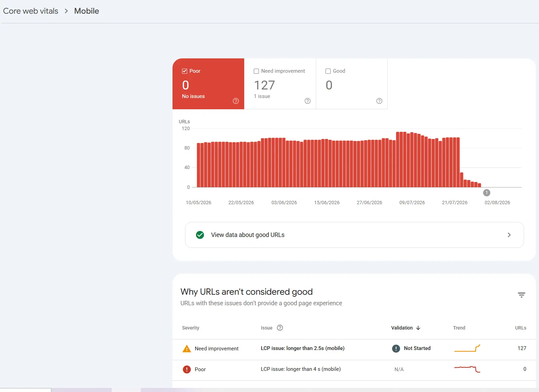This screenshot has width=539, height=392.
Task: Open View data about good URLs
Action: point(354,235)
